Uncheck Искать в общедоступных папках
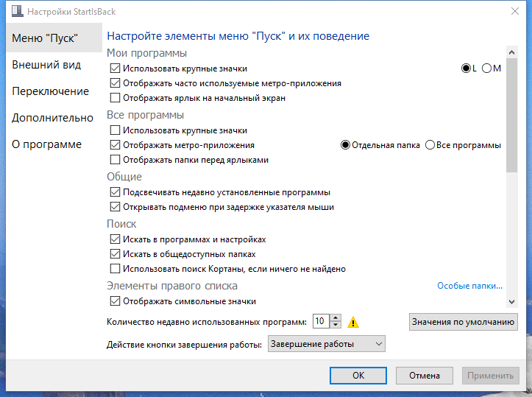Screen dimensions: 532x397 pyautogui.click(x=115, y=254)
